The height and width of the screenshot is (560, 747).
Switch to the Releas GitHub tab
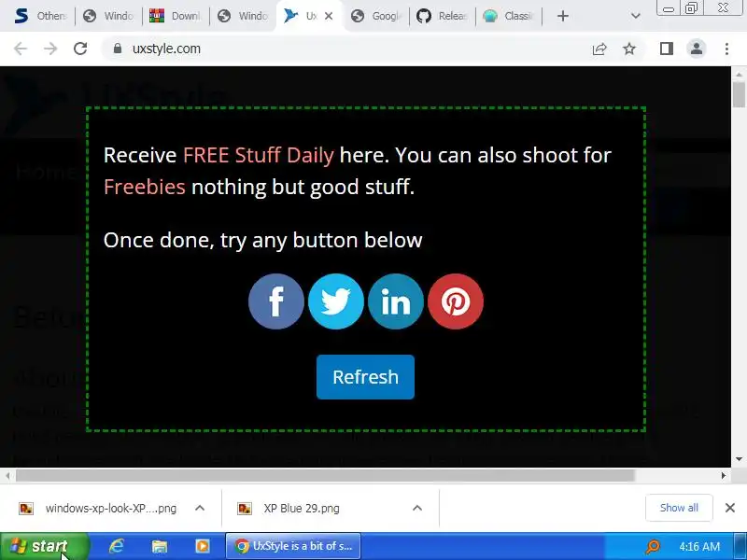(442, 16)
